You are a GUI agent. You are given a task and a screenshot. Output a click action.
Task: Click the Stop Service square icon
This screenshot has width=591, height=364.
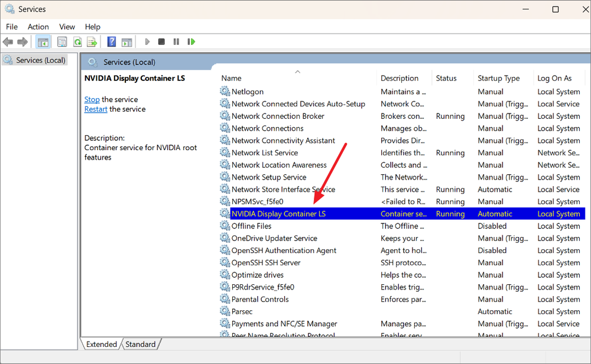click(x=161, y=42)
